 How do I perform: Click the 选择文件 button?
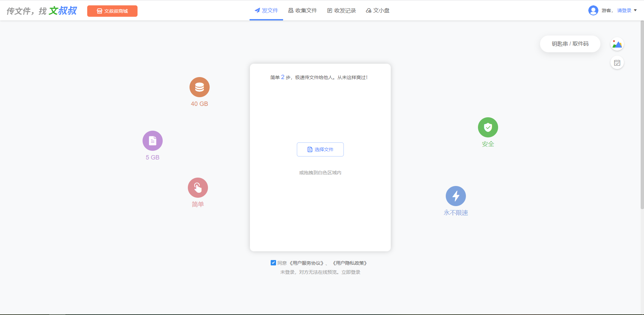pos(320,149)
